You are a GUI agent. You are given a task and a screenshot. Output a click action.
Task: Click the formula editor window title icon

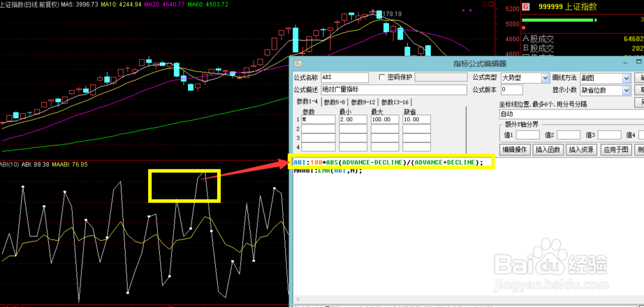299,63
